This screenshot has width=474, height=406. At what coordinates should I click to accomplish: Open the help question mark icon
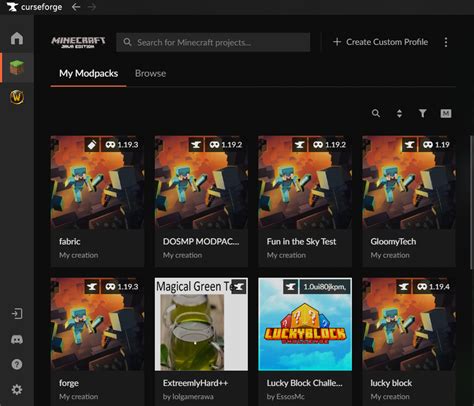coord(17,364)
